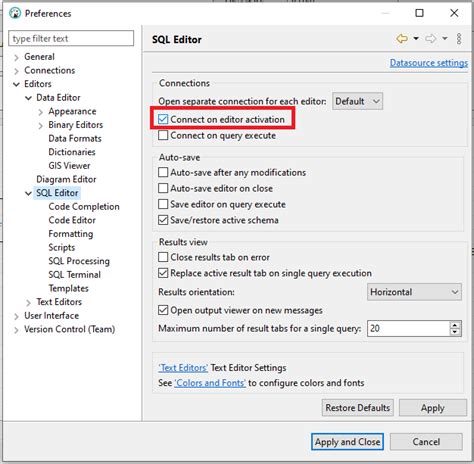This screenshot has height=464, width=474.
Task: Expand Version Control (Team) node
Action: coord(16,330)
